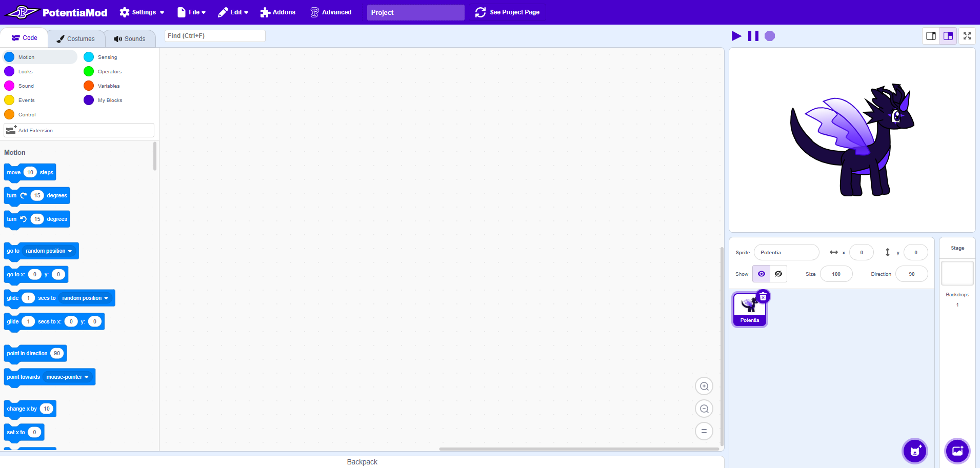Pause the project with the pause button
Image resolution: width=980 pixels, height=468 pixels.
[x=753, y=36]
